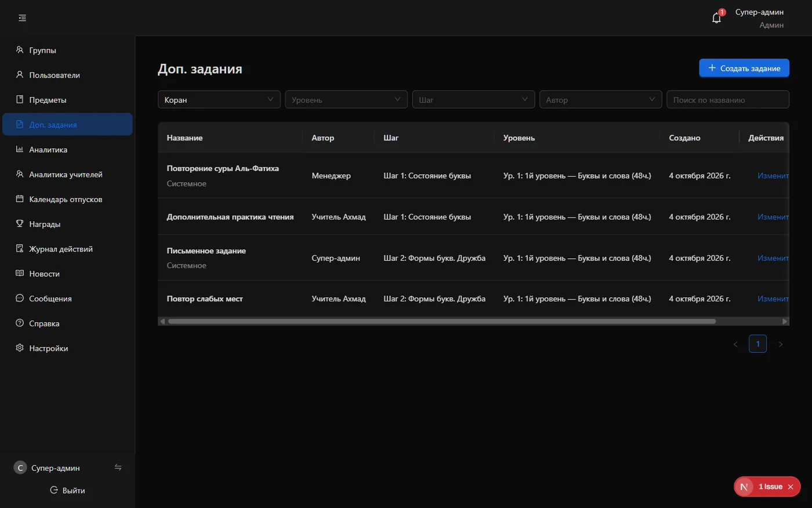
Task: Expand the Коран subject dropdown
Action: (219, 99)
